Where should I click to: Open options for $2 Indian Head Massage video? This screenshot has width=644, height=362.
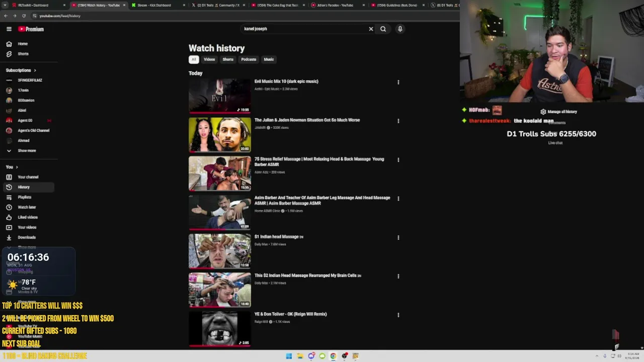point(398,276)
